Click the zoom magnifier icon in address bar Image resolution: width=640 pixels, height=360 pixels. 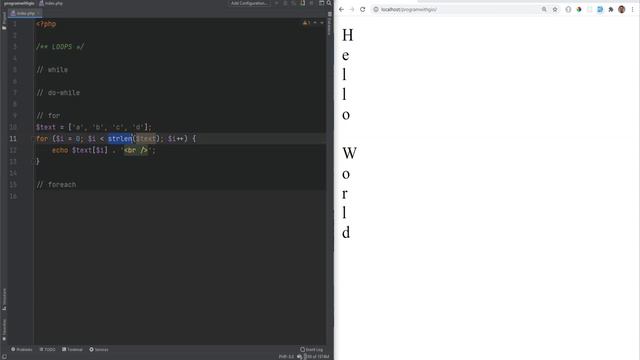544,9
